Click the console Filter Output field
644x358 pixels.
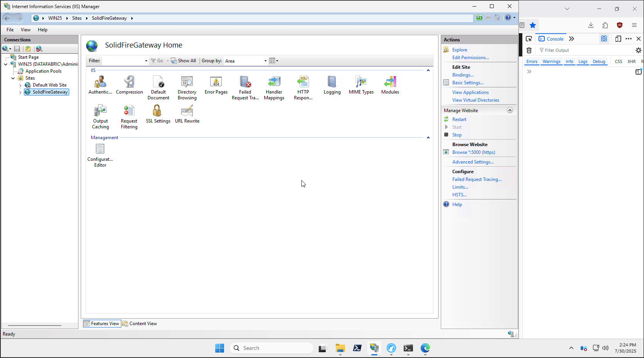pyautogui.click(x=584, y=50)
